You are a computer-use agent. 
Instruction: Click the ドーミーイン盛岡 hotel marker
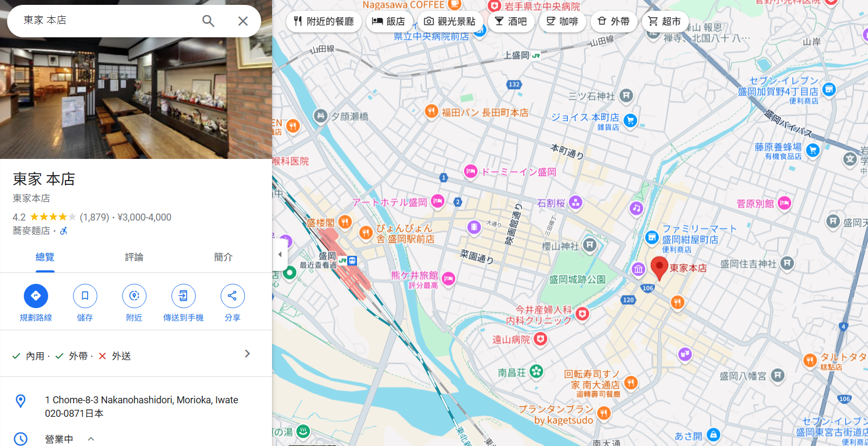point(471,171)
